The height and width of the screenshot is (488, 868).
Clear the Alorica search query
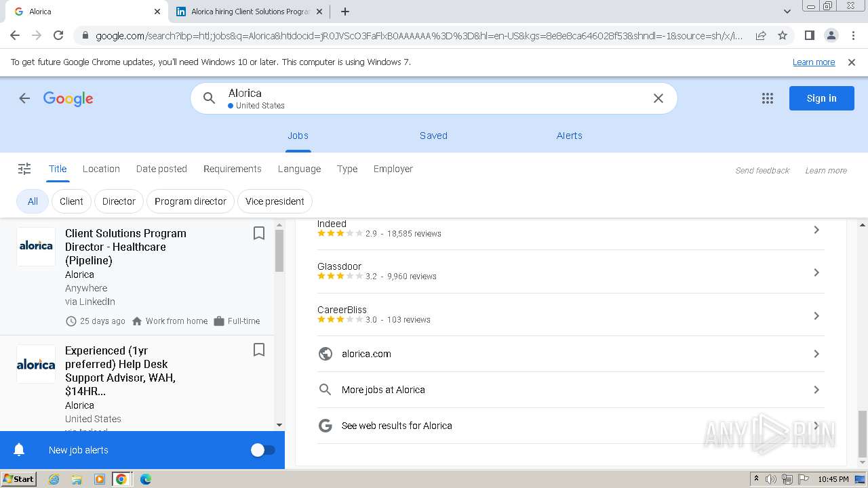(658, 98)
